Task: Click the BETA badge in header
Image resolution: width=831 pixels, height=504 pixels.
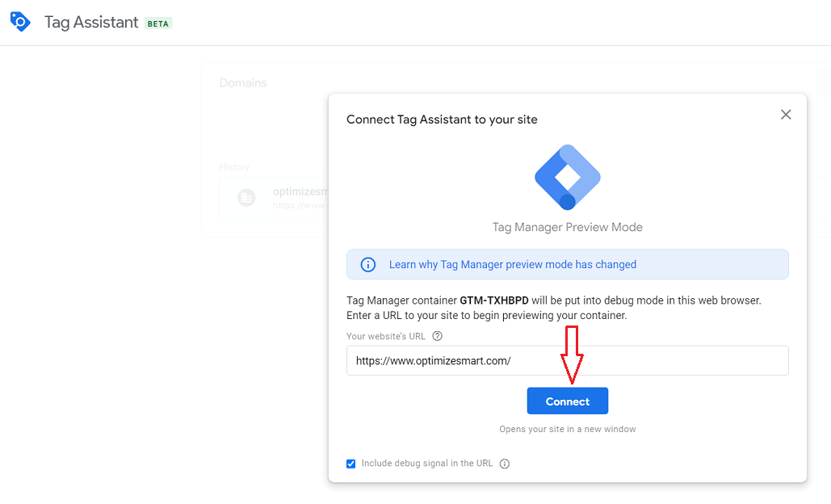Action: [158, 23]
